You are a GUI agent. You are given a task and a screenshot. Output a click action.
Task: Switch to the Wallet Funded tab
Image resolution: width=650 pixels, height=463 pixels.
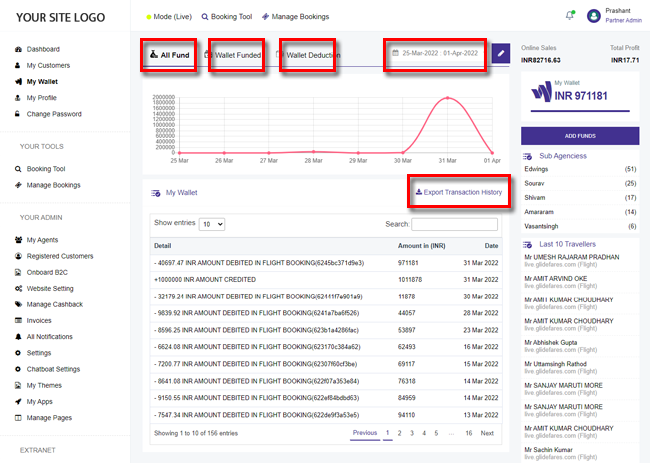pyautogui.click(x=237, y=54)
